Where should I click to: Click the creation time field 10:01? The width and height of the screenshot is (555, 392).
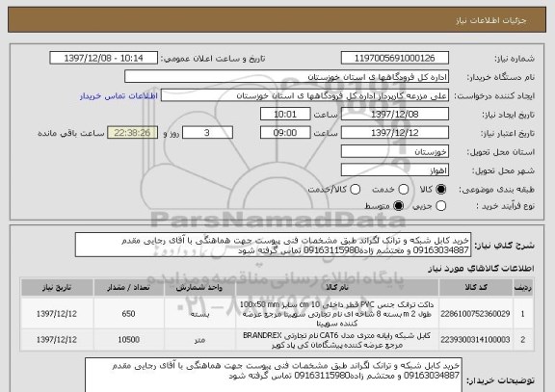coord(285,114)
